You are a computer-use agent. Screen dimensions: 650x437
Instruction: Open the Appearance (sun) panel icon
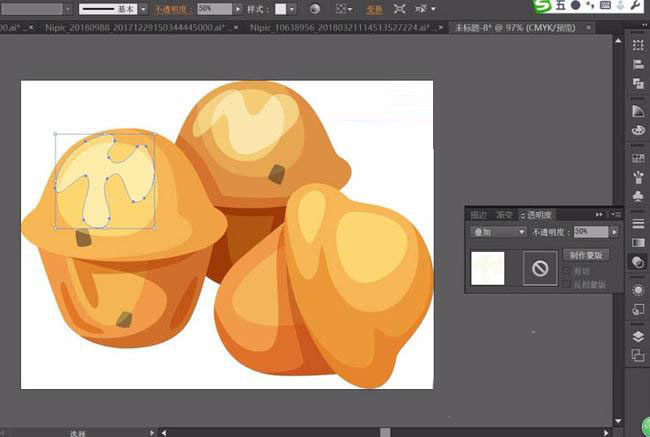638,289
